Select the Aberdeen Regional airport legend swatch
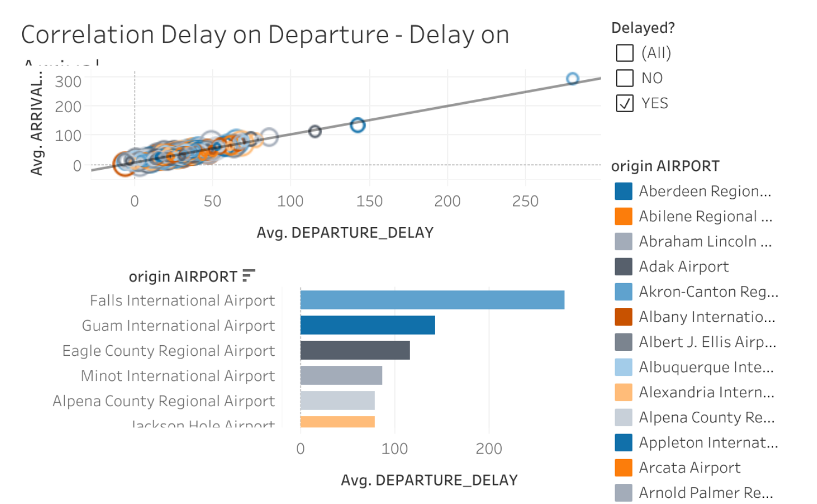The width and height of the screenshot is (817, 504). (623, 191)
